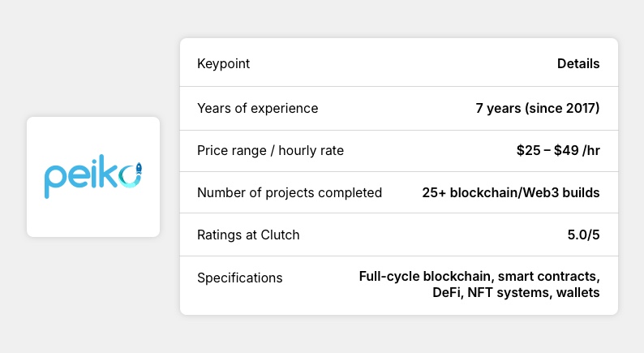Click the Full-cycle blockchain, smart contracts text

click(479, 277)
